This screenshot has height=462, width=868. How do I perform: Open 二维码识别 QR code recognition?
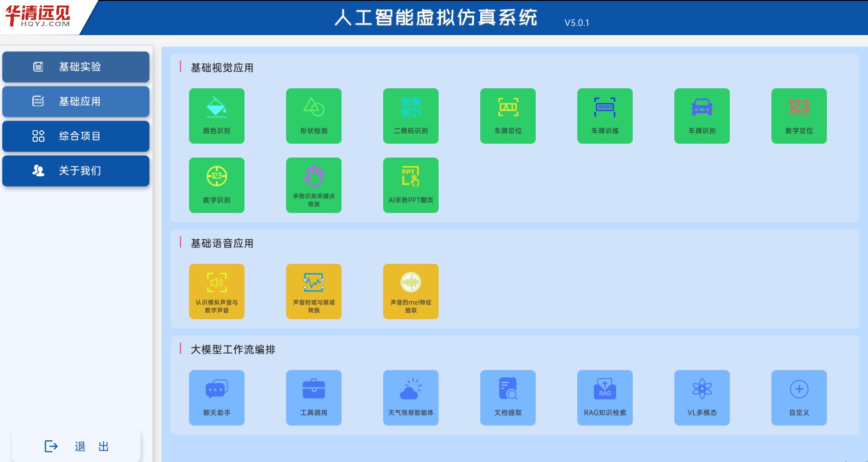[x=410, y=115]
